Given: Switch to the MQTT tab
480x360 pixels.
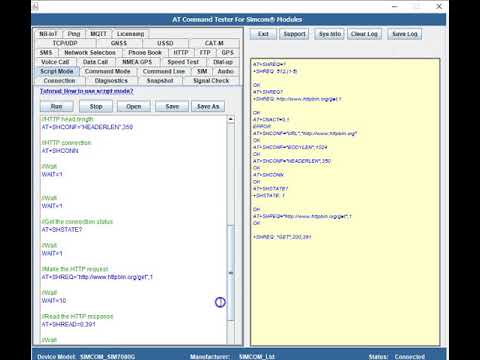Looking at the screenshot, I should (98, 34).
